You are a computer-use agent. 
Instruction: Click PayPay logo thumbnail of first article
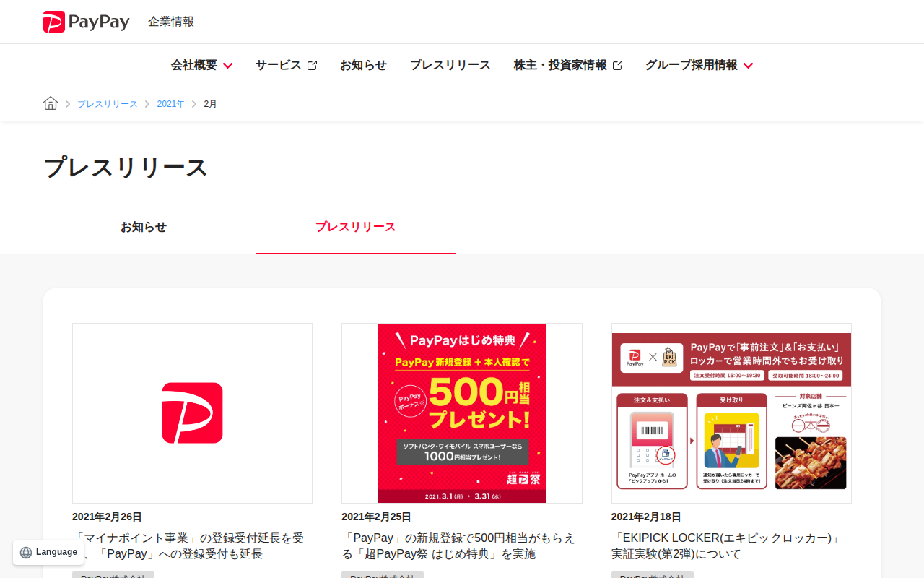click(192, 413)
